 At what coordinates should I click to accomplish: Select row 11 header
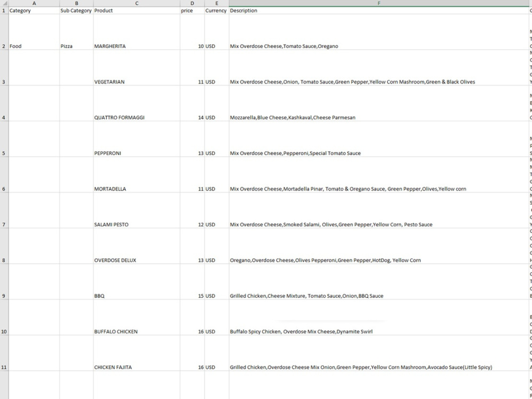(x=4, y=353)
